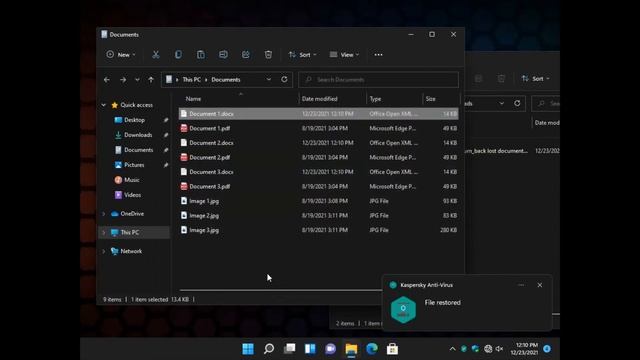This screenshot has width=640, height=360.
Task: Expand the This PC tree node
Action: tap(104, 232)
